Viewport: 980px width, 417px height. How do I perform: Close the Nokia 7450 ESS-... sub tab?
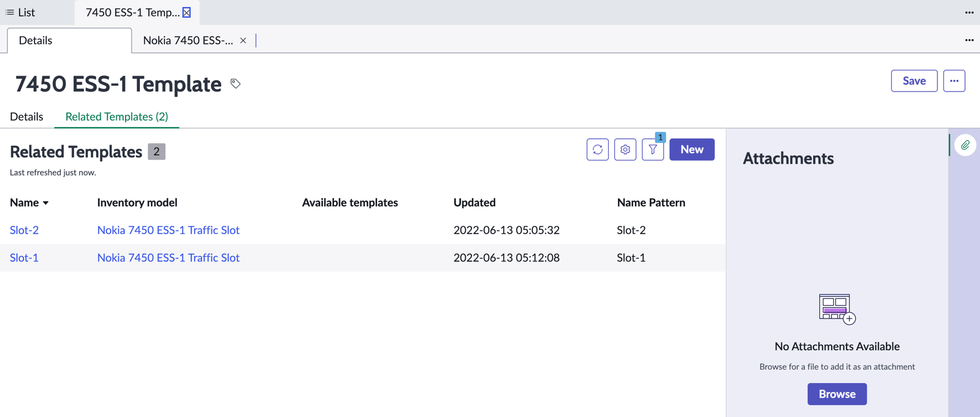point(243,40)
